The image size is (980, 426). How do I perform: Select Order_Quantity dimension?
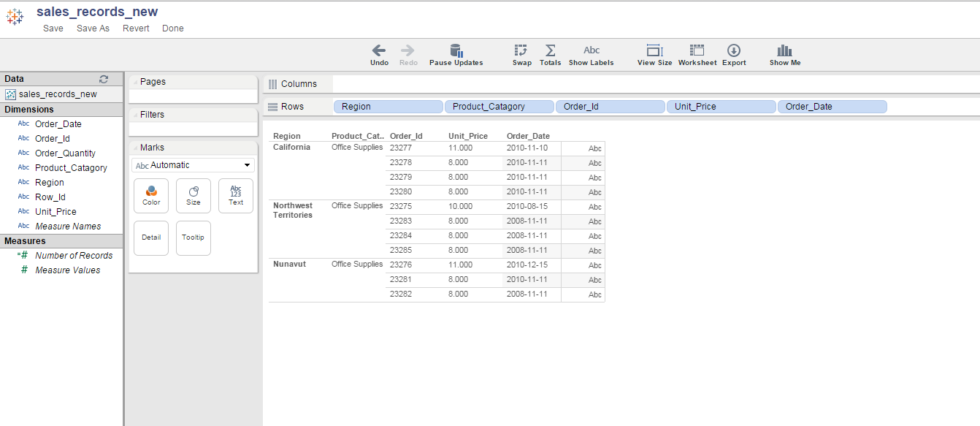coord(65,153)
